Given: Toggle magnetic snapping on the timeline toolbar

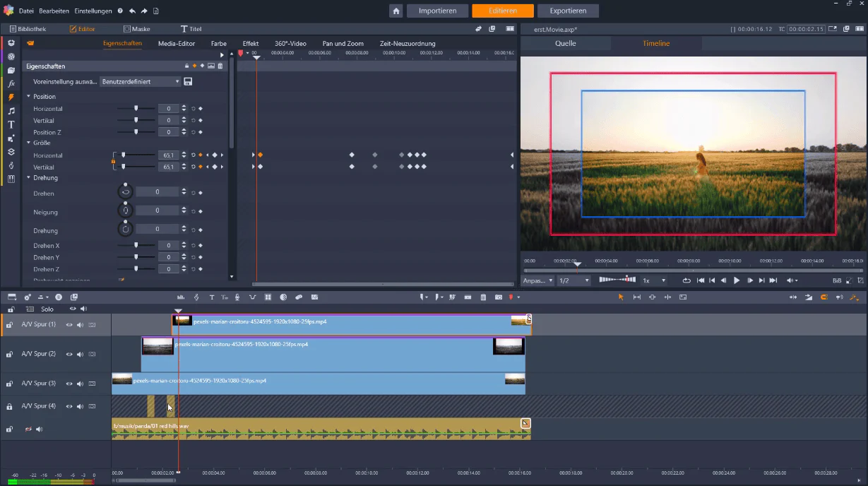Looking at the screenshot, I should click(824, 297).
